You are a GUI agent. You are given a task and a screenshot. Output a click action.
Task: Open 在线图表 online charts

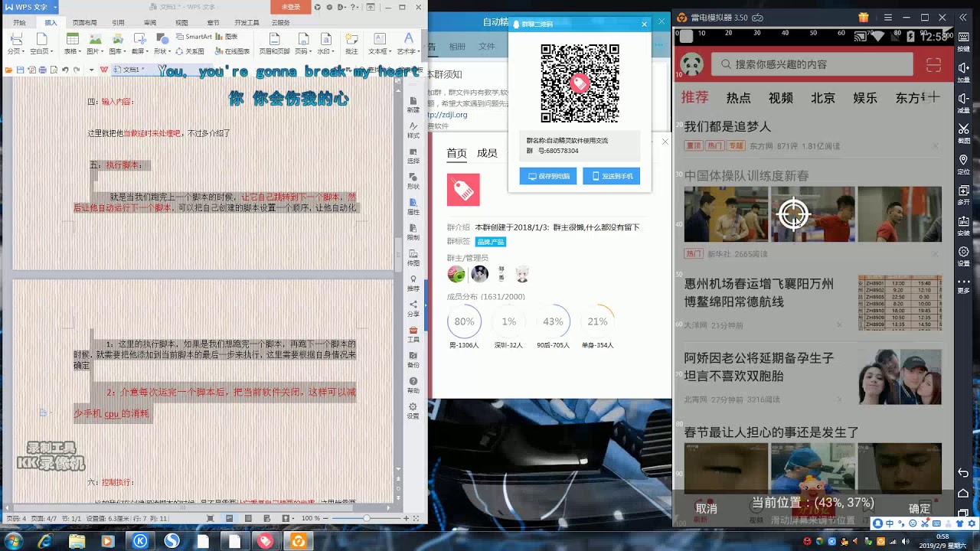[233, 51]
